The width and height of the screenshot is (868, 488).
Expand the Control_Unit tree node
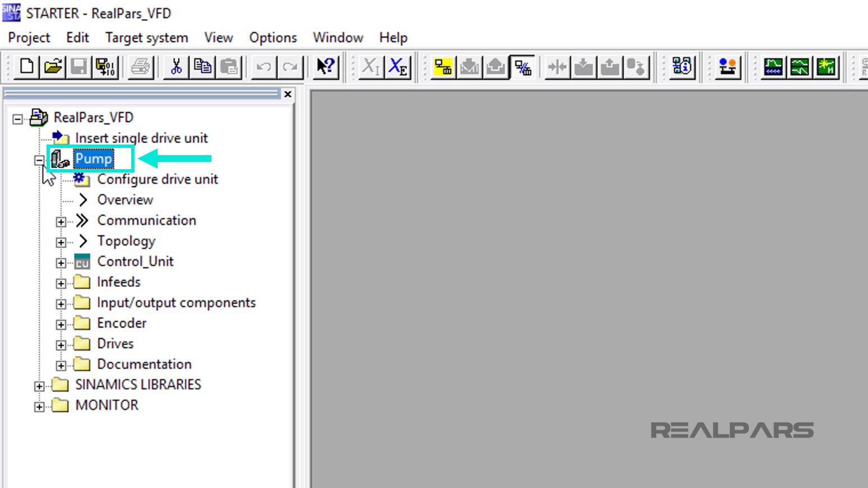tap(61, 263)
